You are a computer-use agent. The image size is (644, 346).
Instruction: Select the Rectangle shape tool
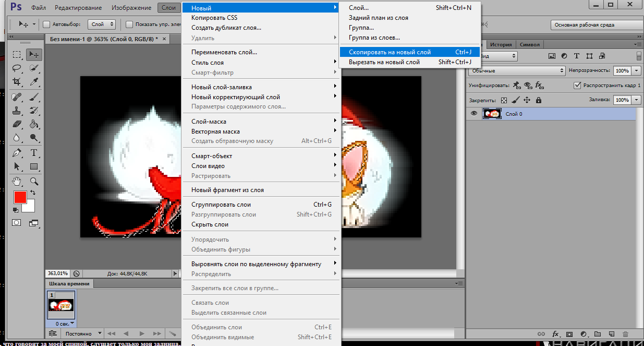(34, 166)
